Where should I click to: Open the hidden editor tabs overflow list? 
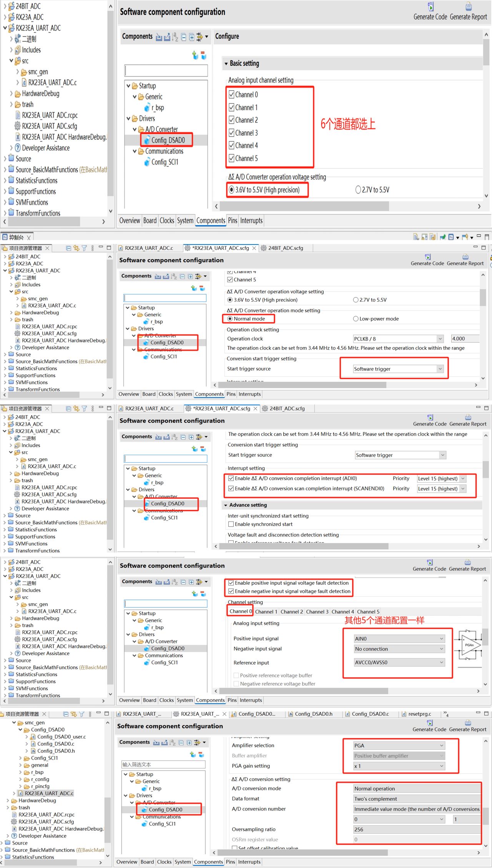coord(446,714)
